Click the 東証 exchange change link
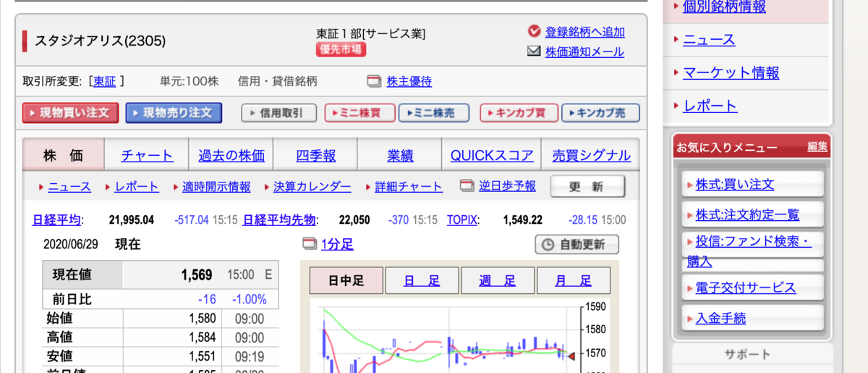Viewport: 868px width, 373px height. click(105, 81)
